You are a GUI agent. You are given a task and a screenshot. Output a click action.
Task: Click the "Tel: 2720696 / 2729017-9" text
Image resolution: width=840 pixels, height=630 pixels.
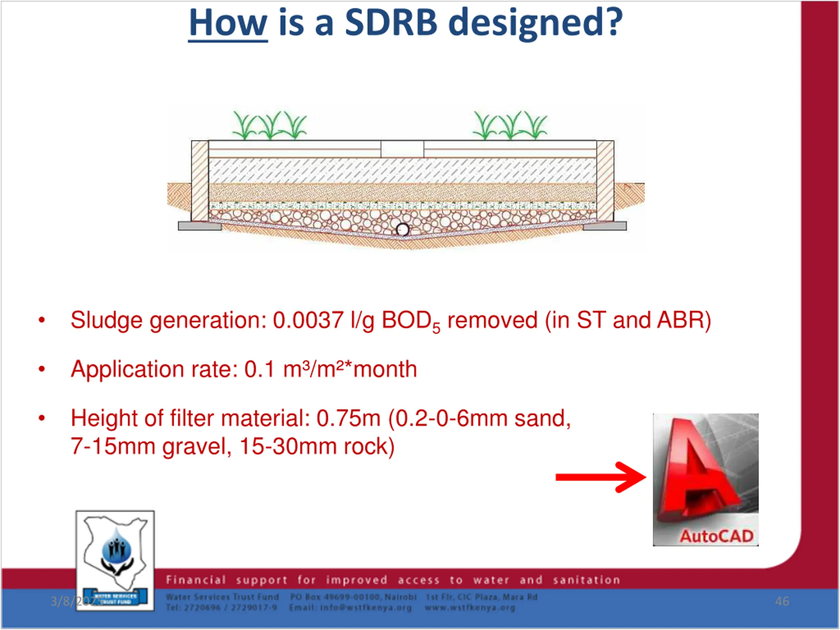click(x=221, y=608)
